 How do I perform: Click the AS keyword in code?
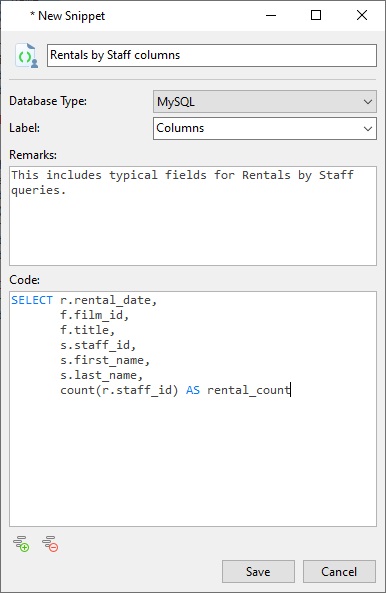193,390
